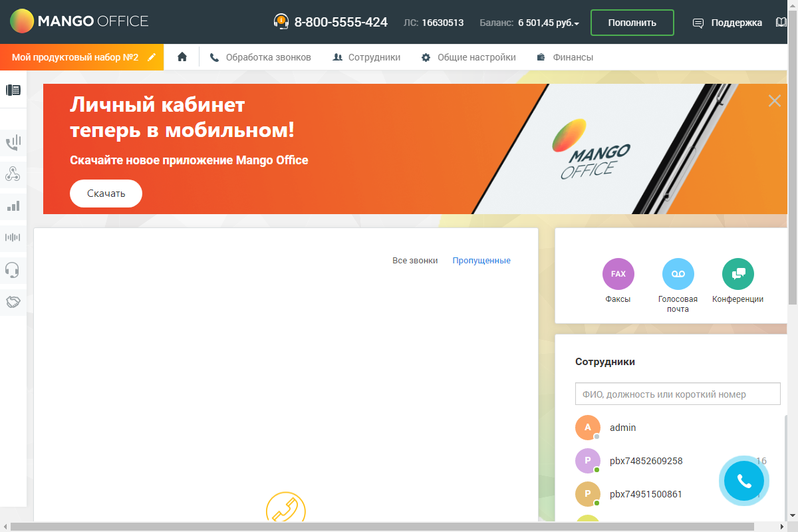Open the Конференции conferences icon
This screenshot has height=532, width=798.
click(x=737, y=274)
